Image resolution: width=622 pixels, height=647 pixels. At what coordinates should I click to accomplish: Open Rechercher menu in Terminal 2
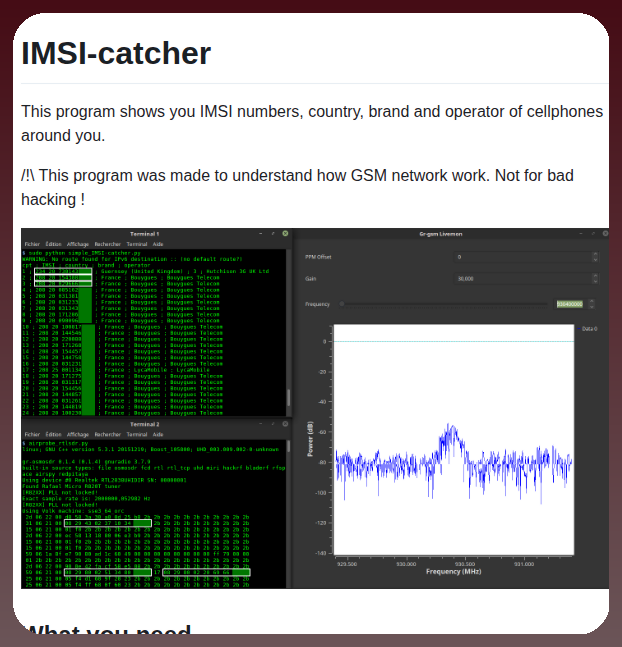tap(107, 434)
